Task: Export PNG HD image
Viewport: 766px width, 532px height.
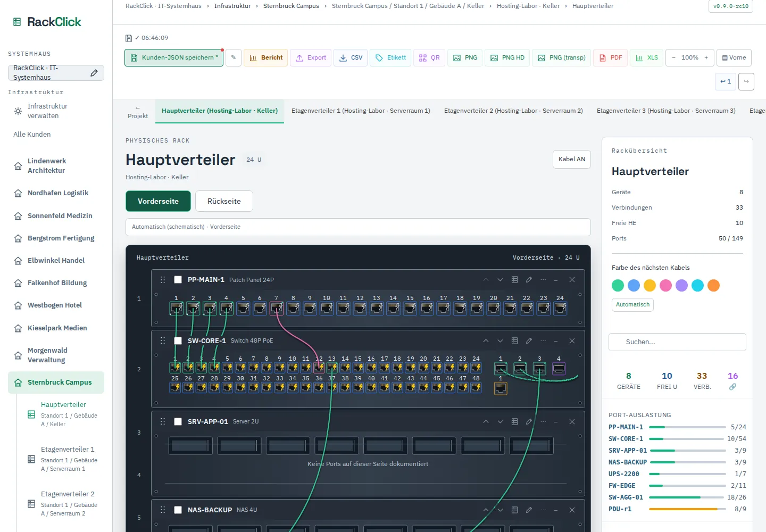Action: tap(507, 57)
